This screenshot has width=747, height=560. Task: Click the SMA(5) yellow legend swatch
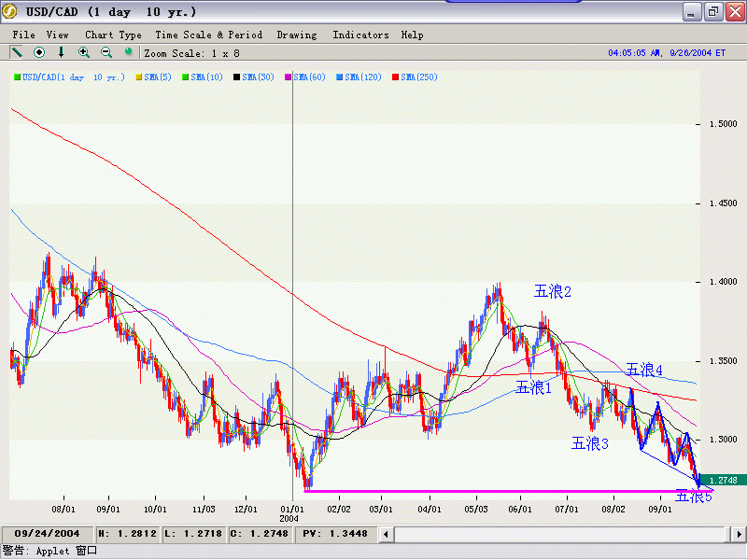click(x=139, y=77)
